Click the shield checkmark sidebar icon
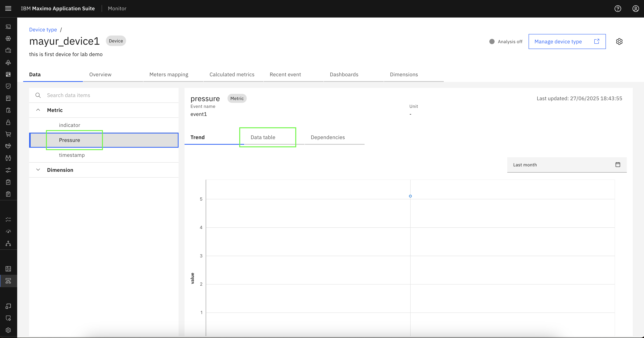644x338 pixels. 8,86
